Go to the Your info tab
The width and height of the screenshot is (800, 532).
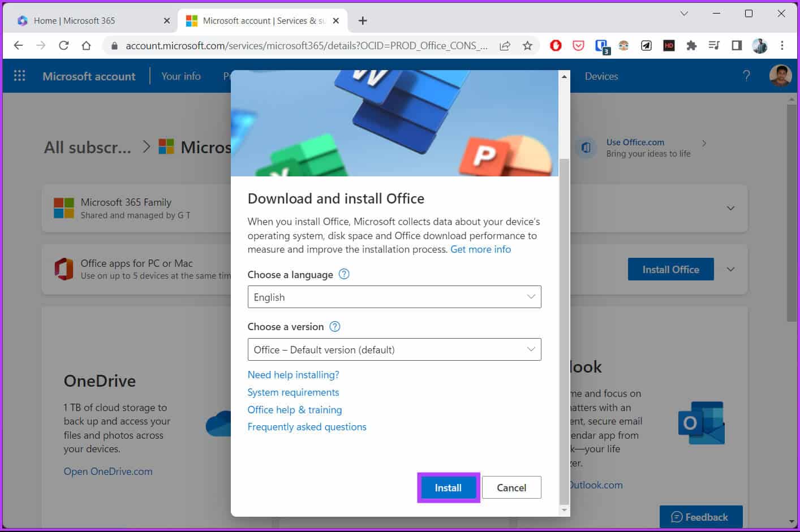point(181,76)
